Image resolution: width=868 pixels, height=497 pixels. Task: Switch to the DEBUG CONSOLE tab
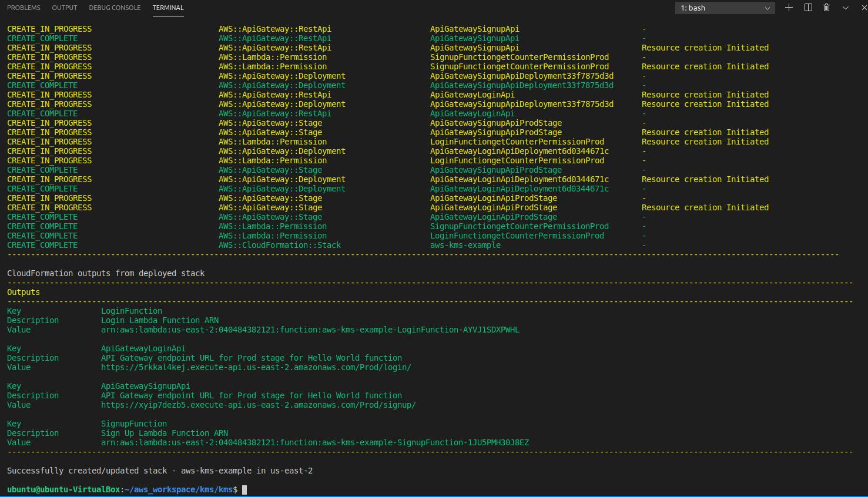pyautogui.click(x=115, y=8)
